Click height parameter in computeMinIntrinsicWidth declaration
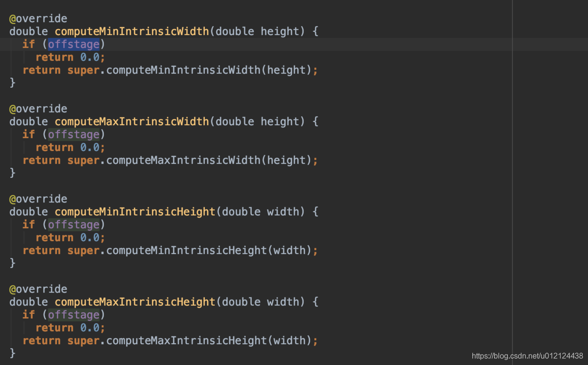Viewport: 588px width, 365px height. 280,31
